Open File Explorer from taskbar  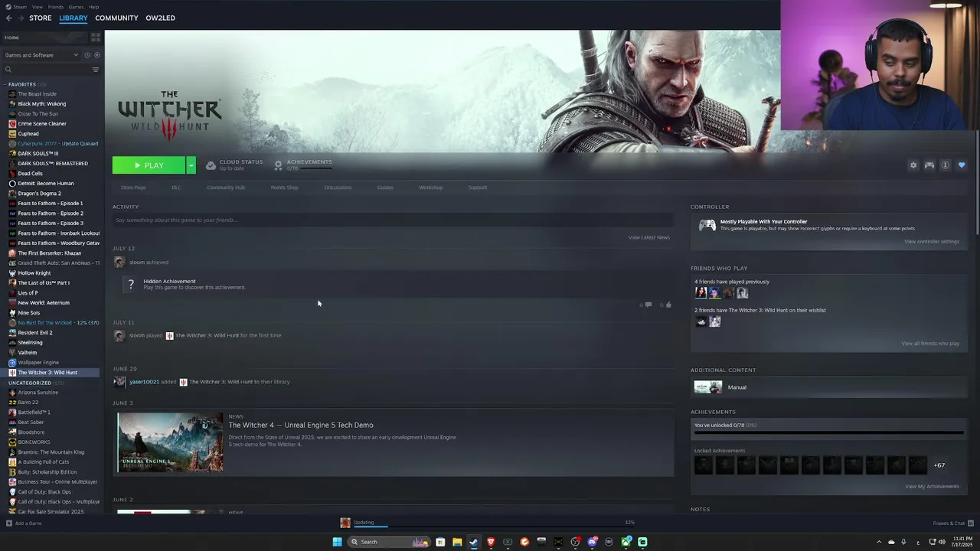click(457, 542)
